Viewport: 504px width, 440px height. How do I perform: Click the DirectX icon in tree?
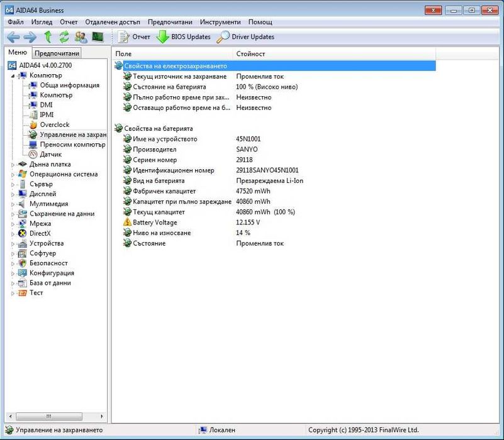click(23, 233)
